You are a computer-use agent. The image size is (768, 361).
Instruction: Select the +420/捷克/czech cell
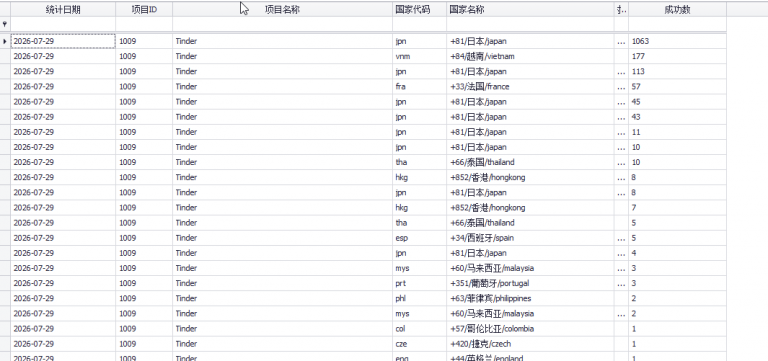[530, 344]
